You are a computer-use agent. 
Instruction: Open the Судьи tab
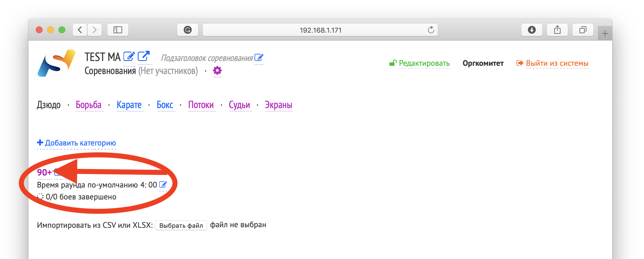coord(239,105)
